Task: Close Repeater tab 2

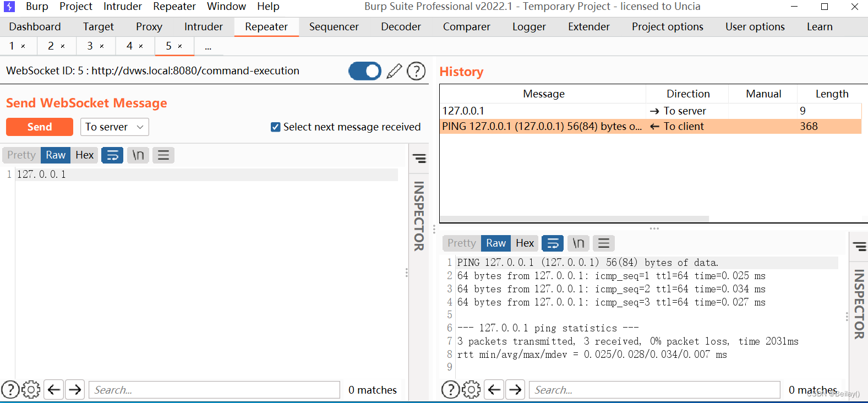Action: click(x=63, y=46)
